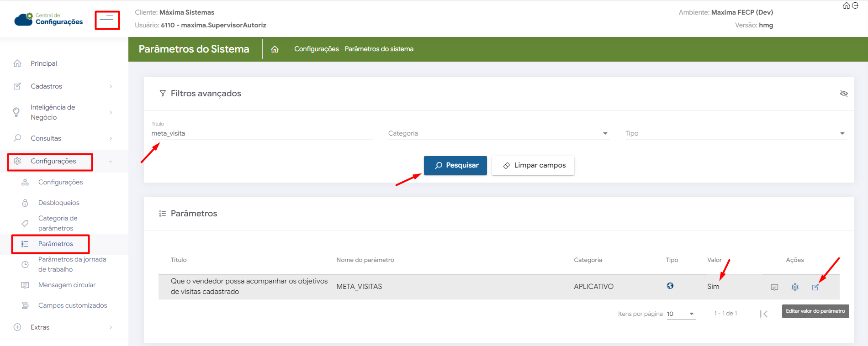Click the description icon in the META_VISITAS row
The width and height of the screenshot is (868, 346).
[x=774, y=287]
